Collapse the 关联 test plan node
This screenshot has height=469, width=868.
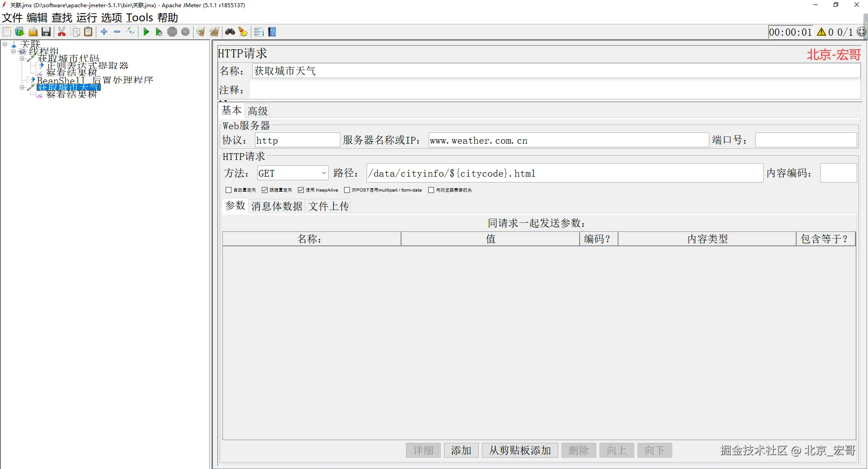[5, 44]
